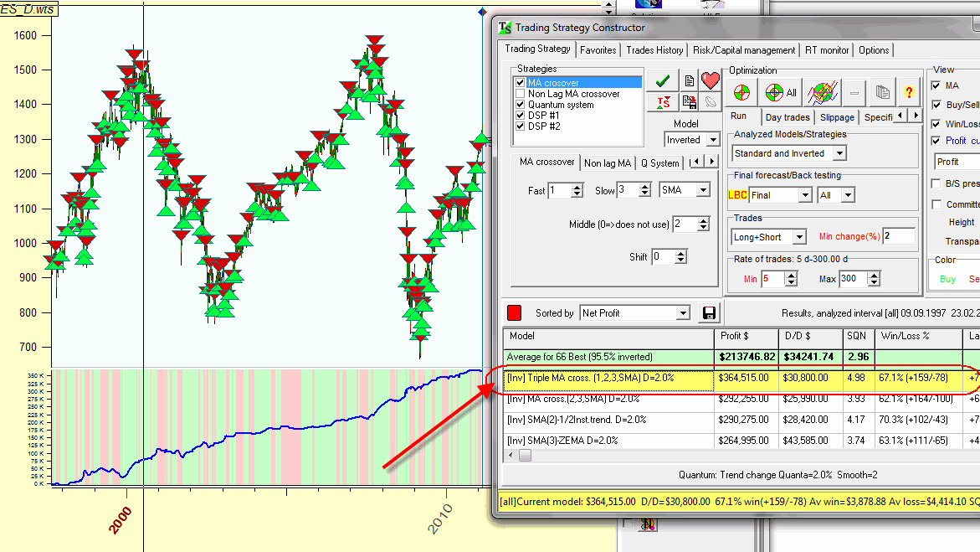Viewport: 980px width, 552px height.
Task: Open help via the red question mark
Action: (910, 91)
